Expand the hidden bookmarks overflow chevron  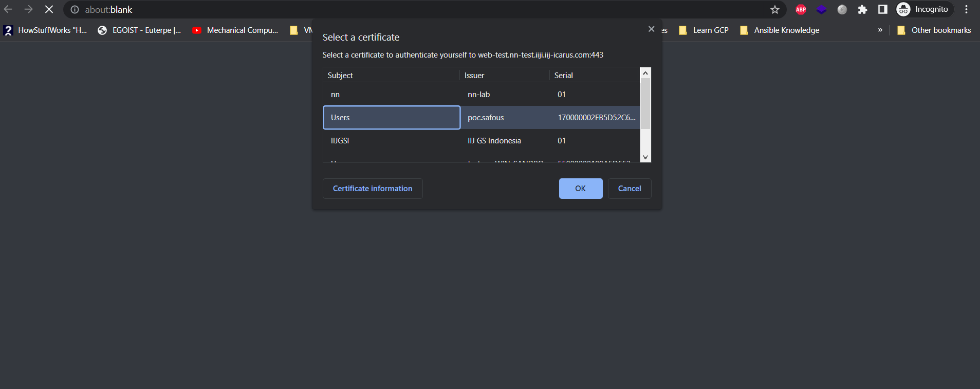click(880, 30)
